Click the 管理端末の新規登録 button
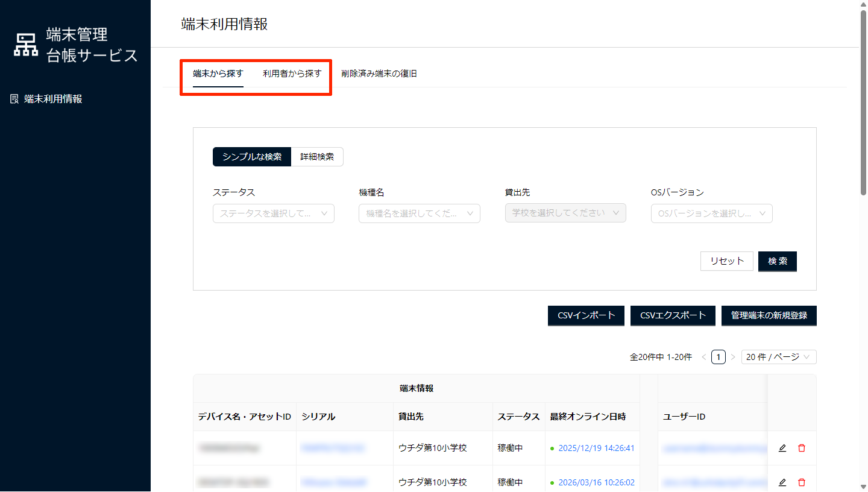 click(769, 315)
